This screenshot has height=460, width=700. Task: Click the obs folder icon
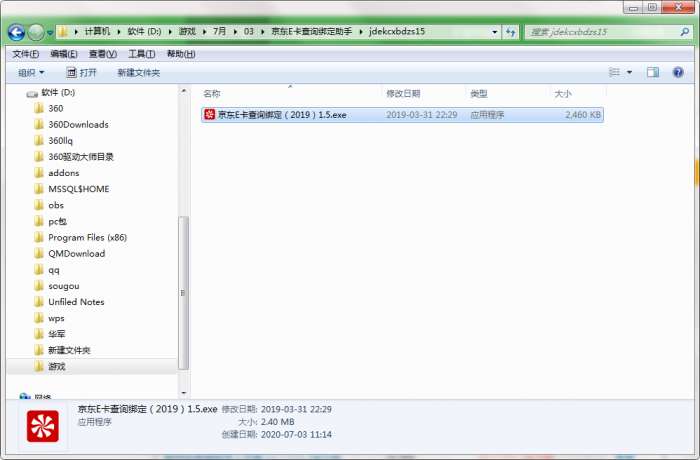pyautogui.click(x=39, y=205)
